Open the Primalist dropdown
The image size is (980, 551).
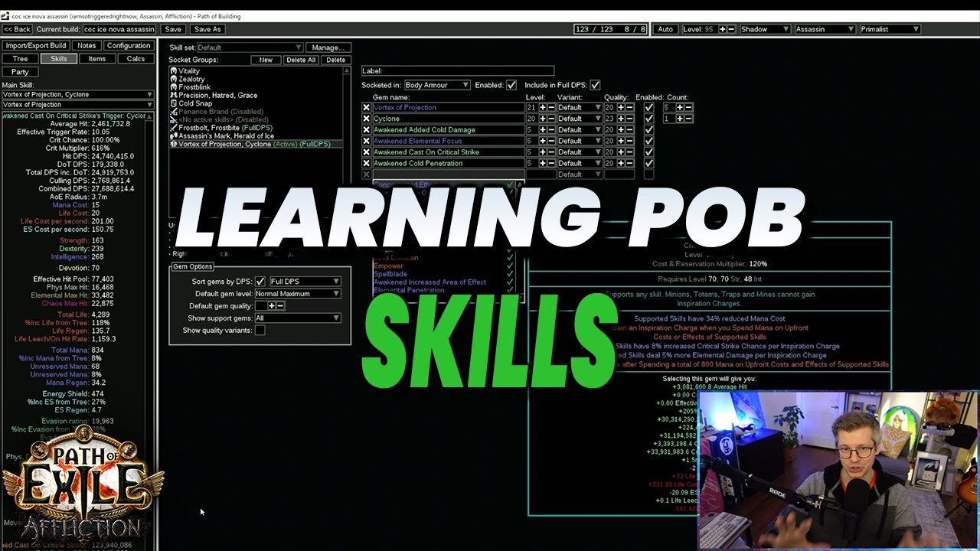click(890, 29)
